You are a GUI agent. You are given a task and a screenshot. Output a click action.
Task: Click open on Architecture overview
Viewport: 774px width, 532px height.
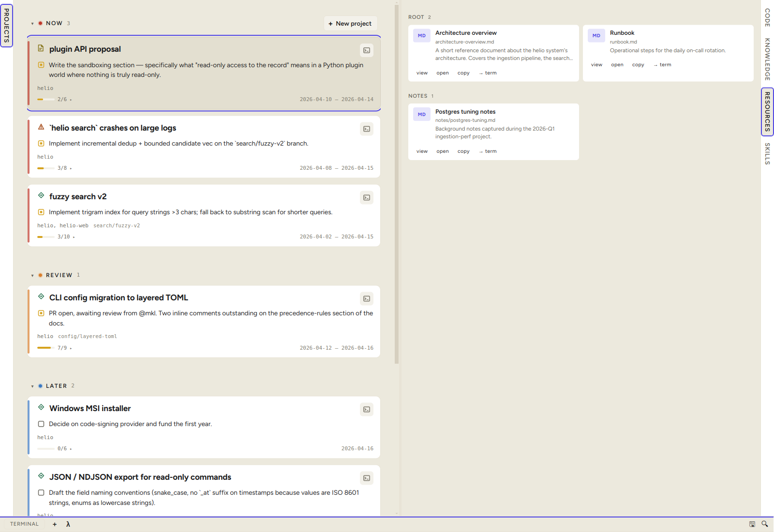pyautogui.click(x=443, y=73)
